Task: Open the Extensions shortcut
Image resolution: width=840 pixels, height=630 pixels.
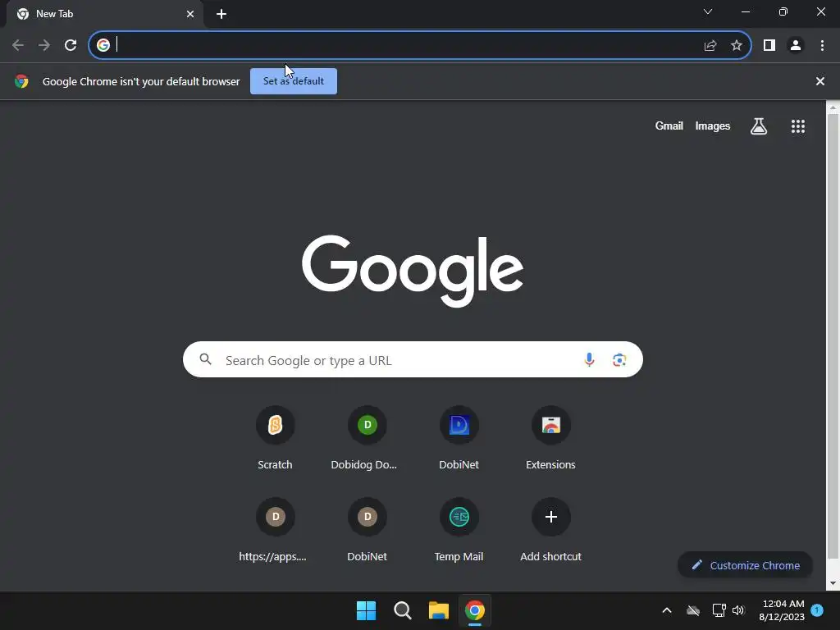Action: [x=550, y=438]
